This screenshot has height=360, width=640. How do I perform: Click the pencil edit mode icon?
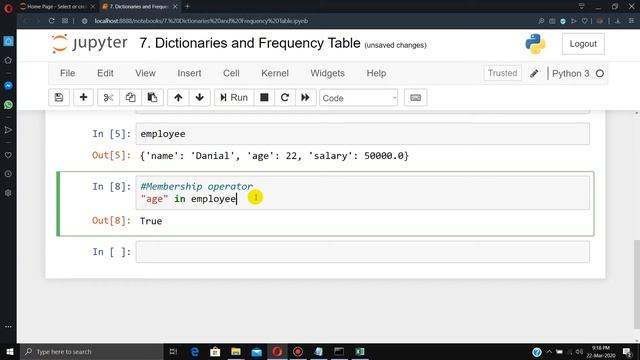click(534, 73)
